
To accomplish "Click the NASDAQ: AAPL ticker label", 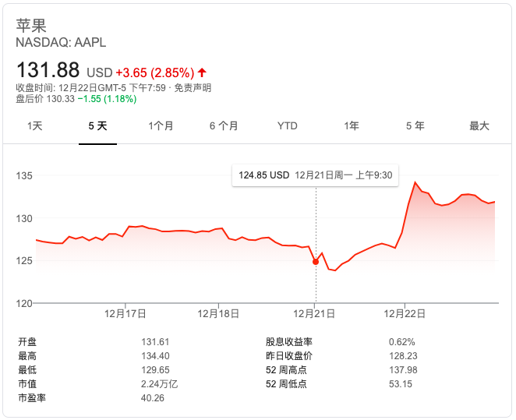I will [61, 42].
